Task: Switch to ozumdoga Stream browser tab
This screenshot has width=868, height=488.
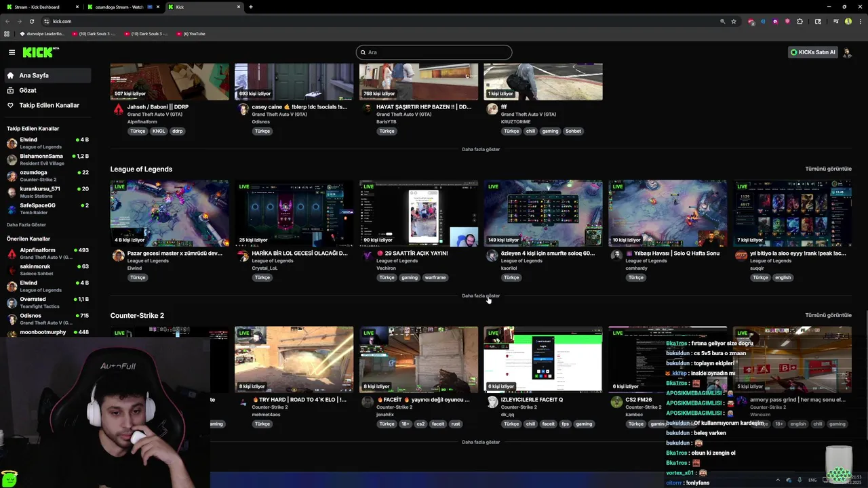Action: pyautogui.click(x=123, y=7)
